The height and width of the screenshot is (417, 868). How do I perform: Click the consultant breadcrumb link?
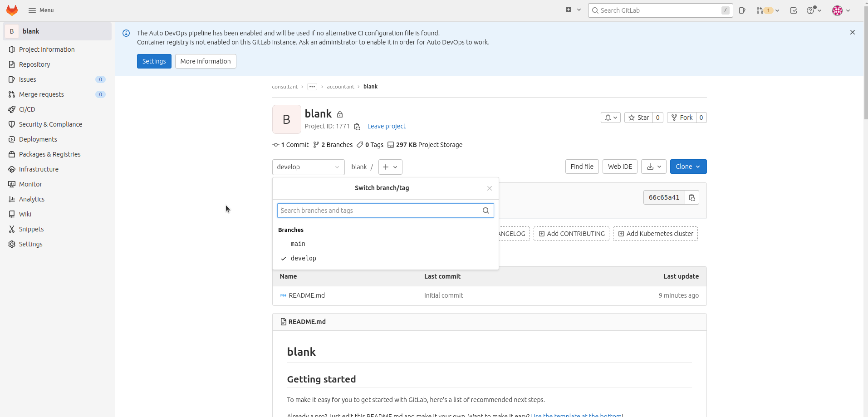pos(284,87)
